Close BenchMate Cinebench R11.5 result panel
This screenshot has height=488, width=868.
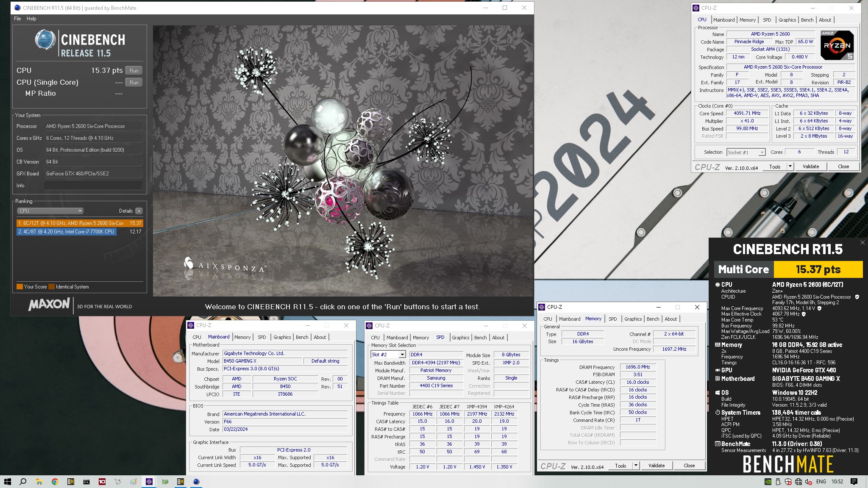tap(862, 243)
